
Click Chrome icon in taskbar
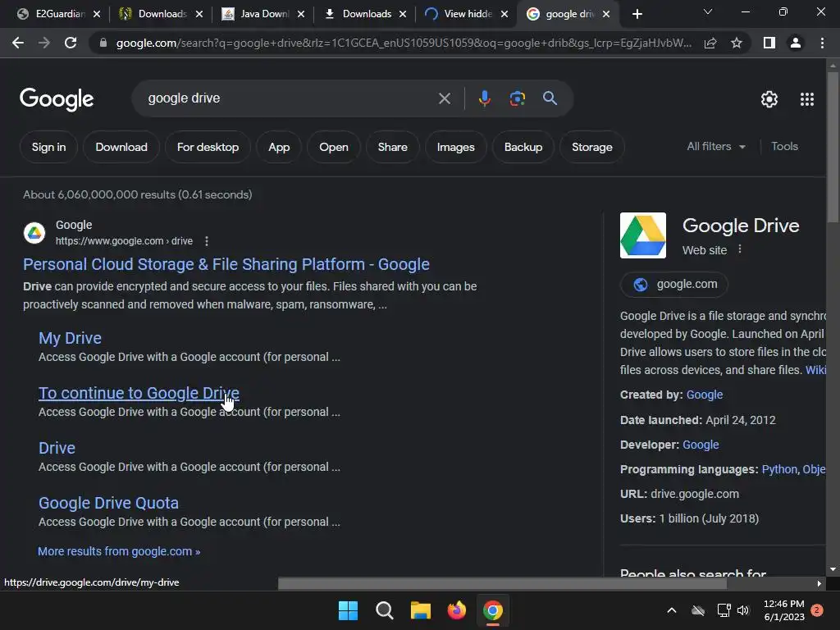tap(493, 610)
